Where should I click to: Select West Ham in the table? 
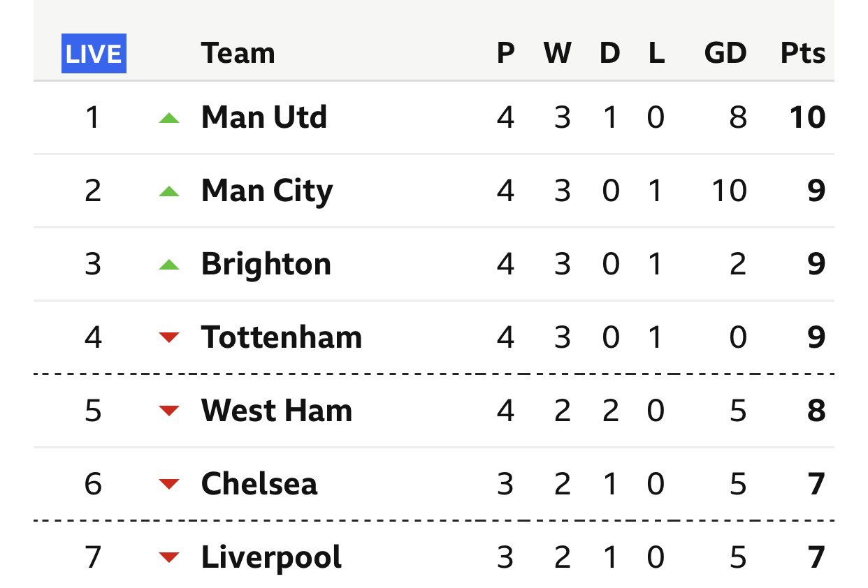(277, 411)
